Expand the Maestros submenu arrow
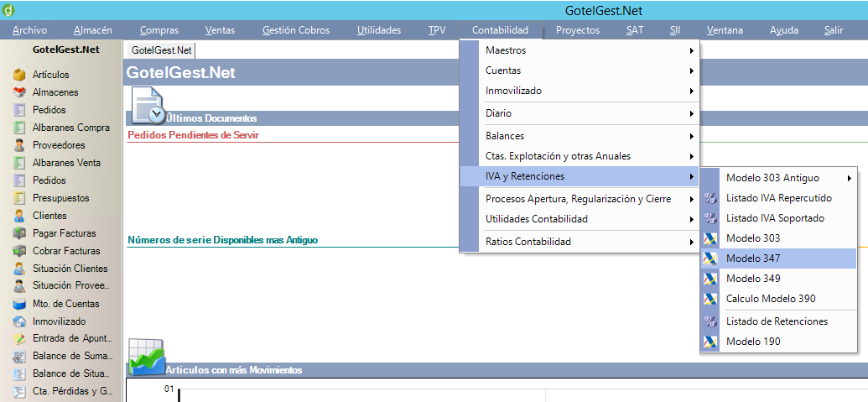Viewport: 868px width, 402px height. pos(692,51)
